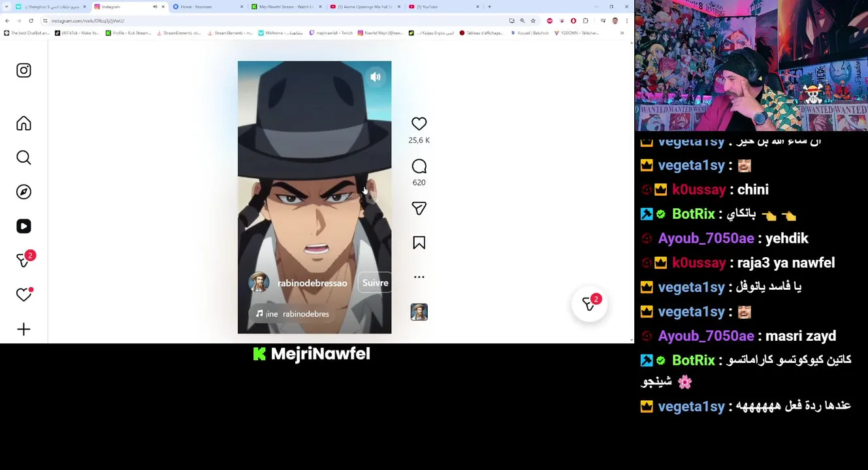868x470 pixels.
Task: Create a new post with the plus icon
Action: 24,329
